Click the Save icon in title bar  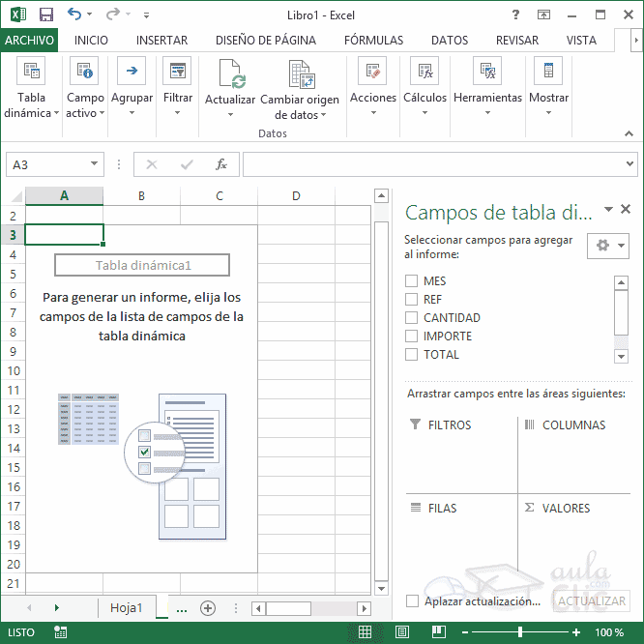[x=45, y=15]
